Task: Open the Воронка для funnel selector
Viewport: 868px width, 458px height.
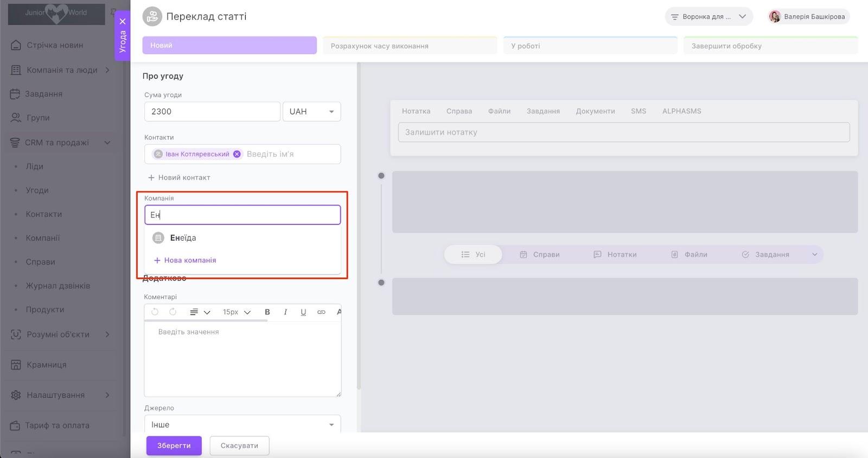Action: click(709, 17)
